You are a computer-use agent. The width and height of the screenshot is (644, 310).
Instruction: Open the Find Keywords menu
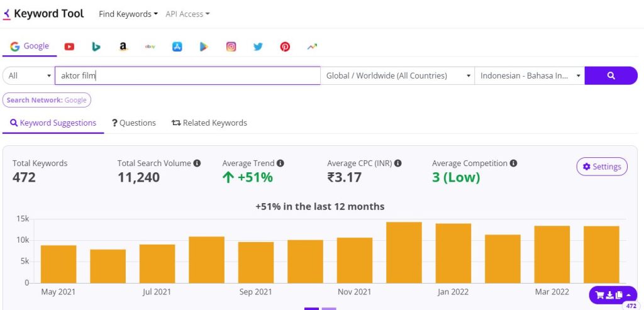[128, 14]
